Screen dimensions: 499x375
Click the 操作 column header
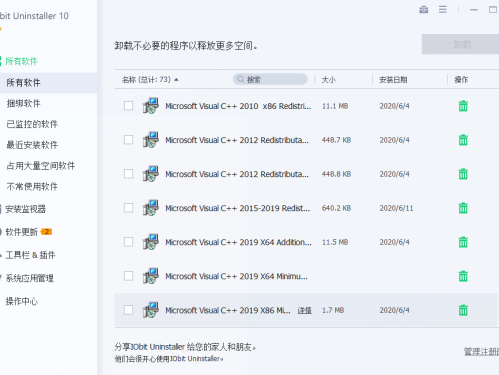[461, 80]
